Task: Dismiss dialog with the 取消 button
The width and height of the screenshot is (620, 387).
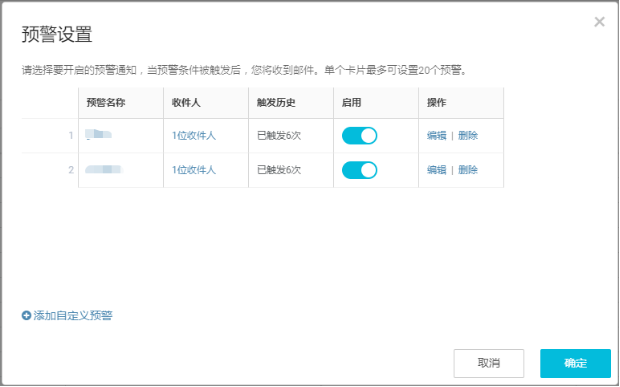Action: click(x=489, y=363)
